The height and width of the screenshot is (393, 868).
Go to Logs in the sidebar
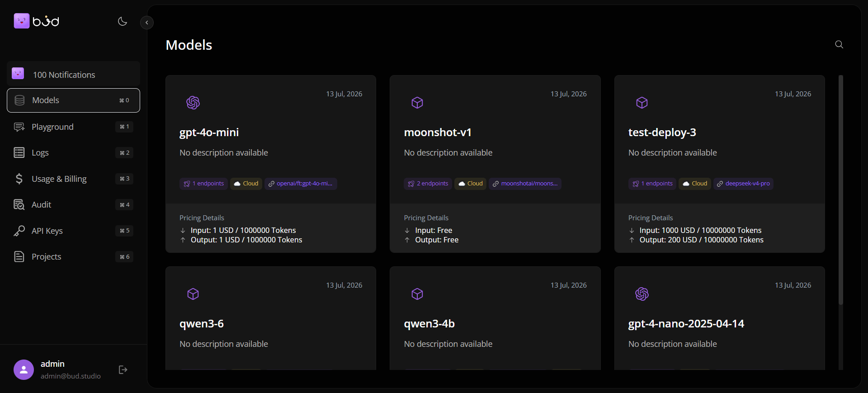tap(73, 153)
